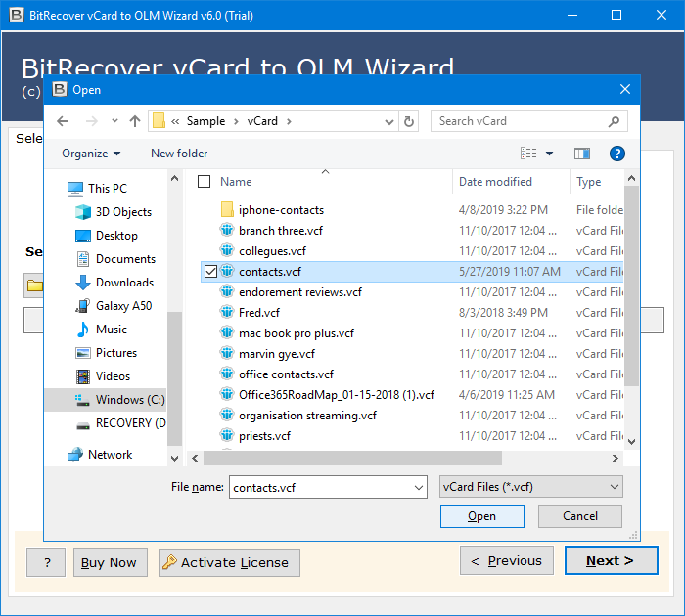Select mac book pro plus.vcf

pyautogui.click(x=297, y=333)
